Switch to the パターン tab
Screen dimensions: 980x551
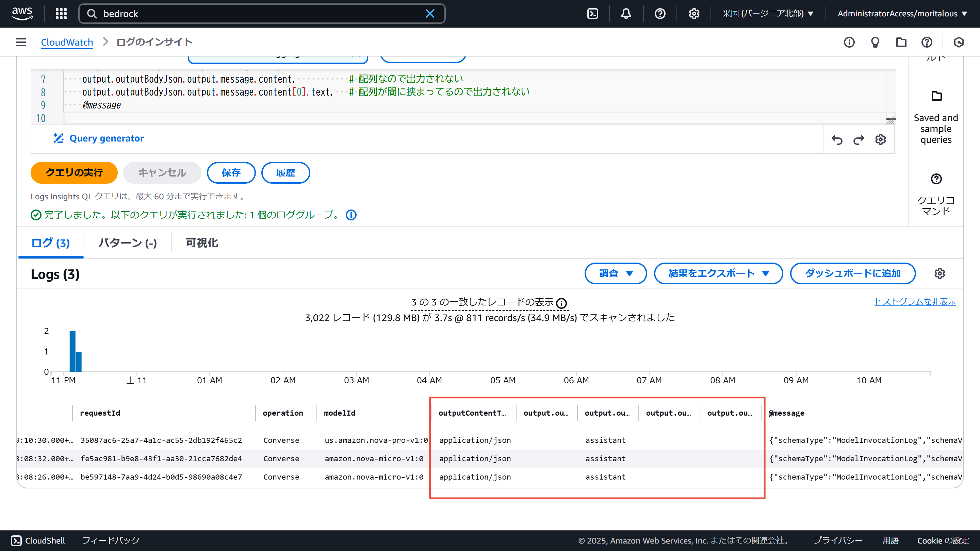pos(128,243)
